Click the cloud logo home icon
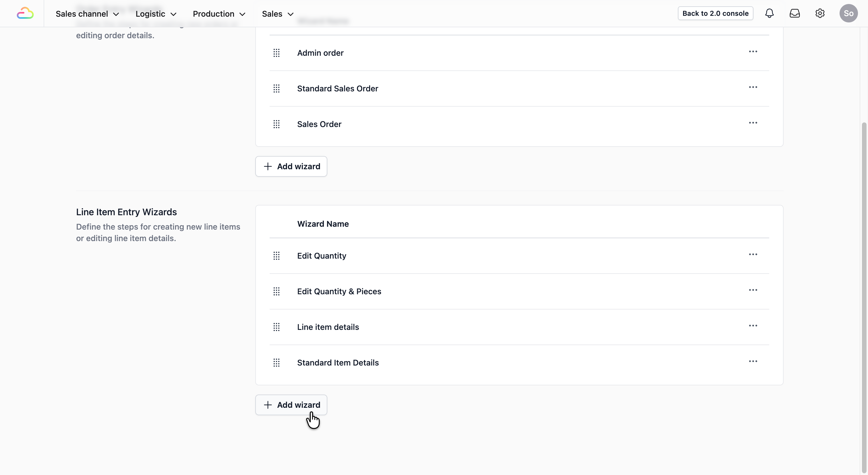The height and width of the screenshot is (475, 868). (x=25, y=14)
